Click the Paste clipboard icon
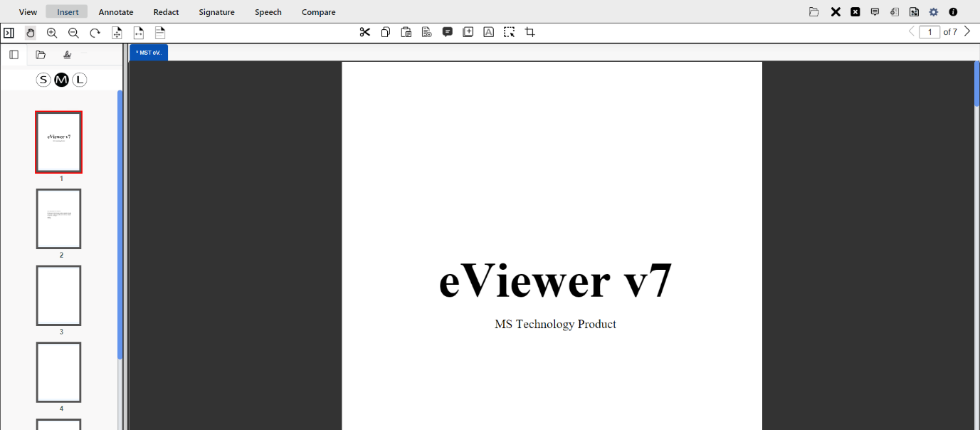980x430 pixels. coord(406,32)
